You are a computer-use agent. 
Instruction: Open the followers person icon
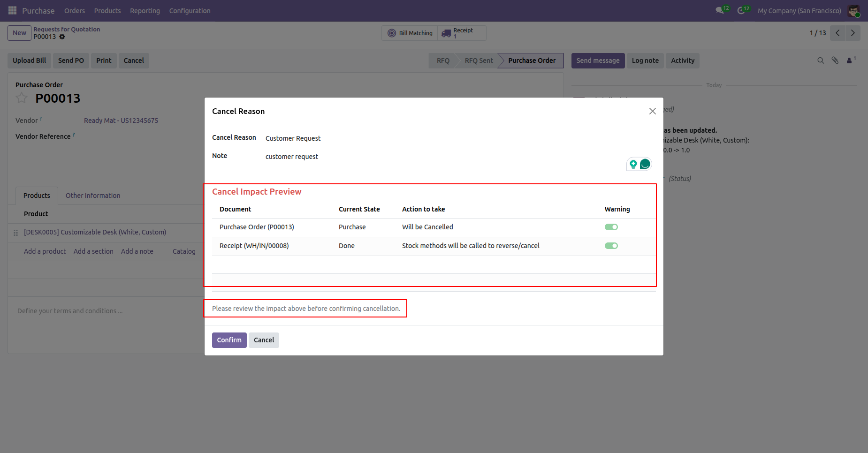[850, 60]
